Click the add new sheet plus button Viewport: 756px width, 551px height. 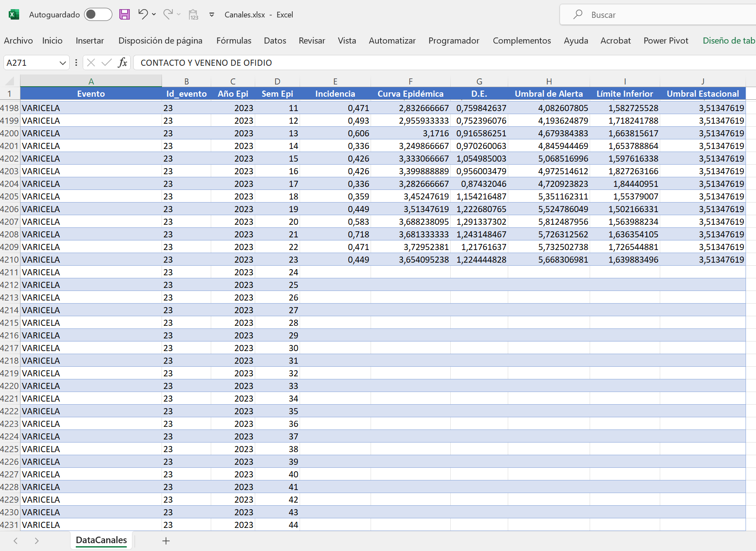(x=166, y=541)
